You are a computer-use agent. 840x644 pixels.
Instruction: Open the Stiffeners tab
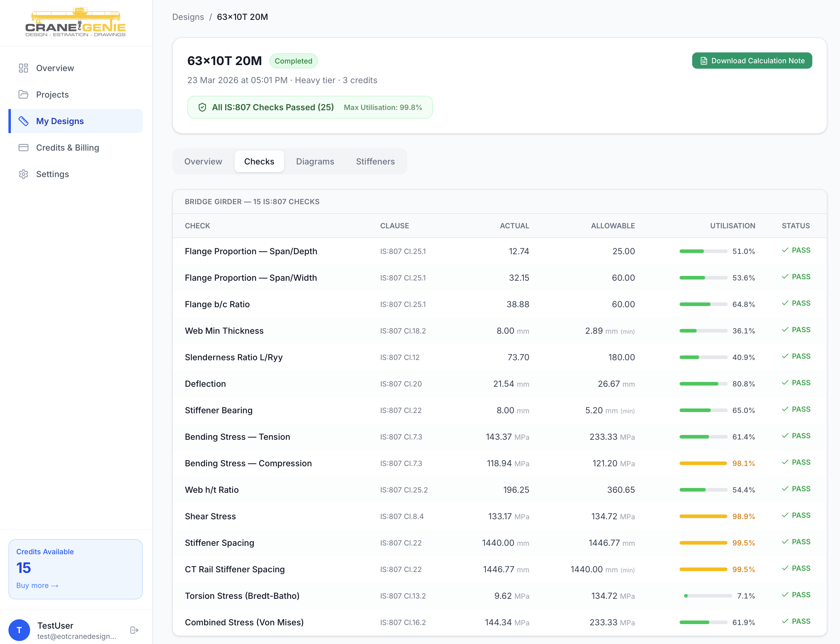375,161
